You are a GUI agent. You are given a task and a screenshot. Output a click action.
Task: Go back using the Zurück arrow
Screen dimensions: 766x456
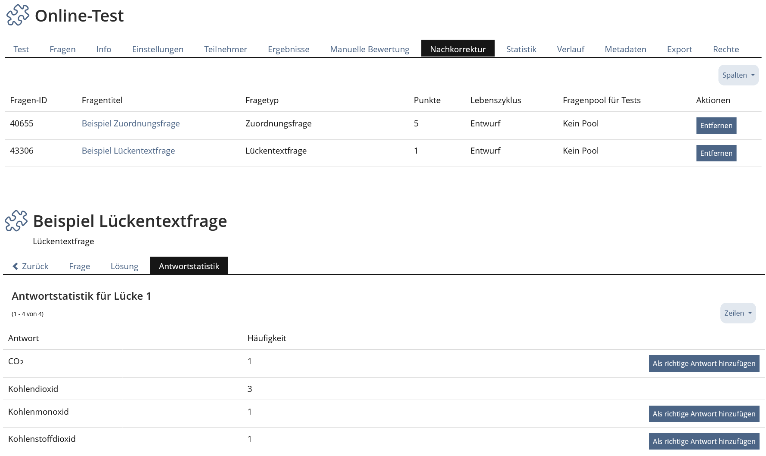point(30,266)
